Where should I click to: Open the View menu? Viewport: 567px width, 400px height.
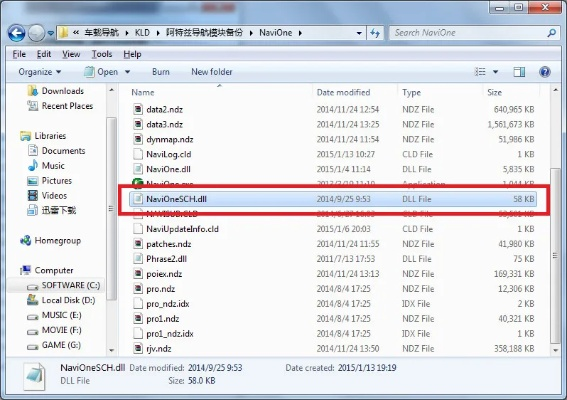point(71,54)
